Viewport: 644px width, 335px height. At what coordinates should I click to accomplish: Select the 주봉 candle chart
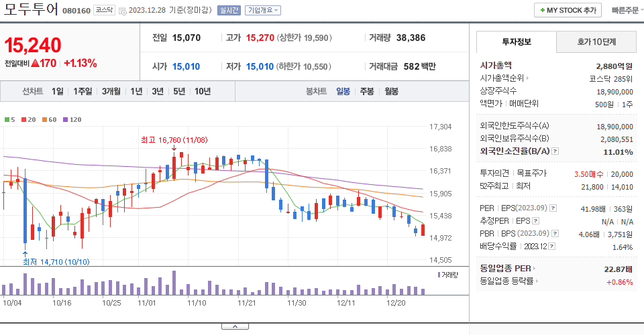point(367,91)
